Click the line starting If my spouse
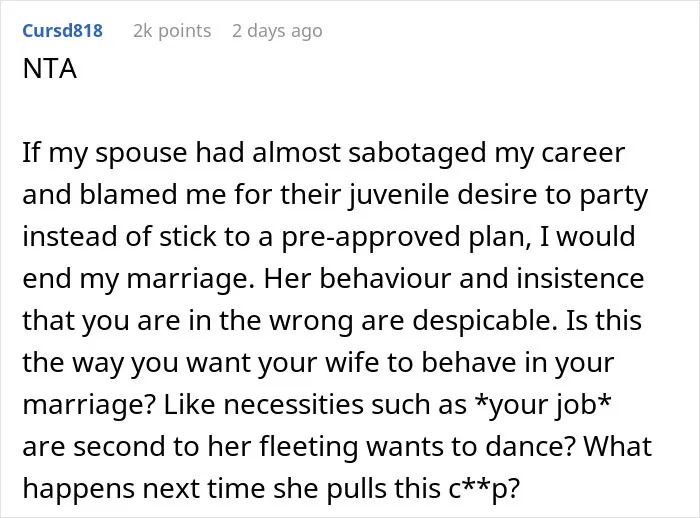Image resolution: width=700 pixels, height=518 pixels. [x=324, y=153]
